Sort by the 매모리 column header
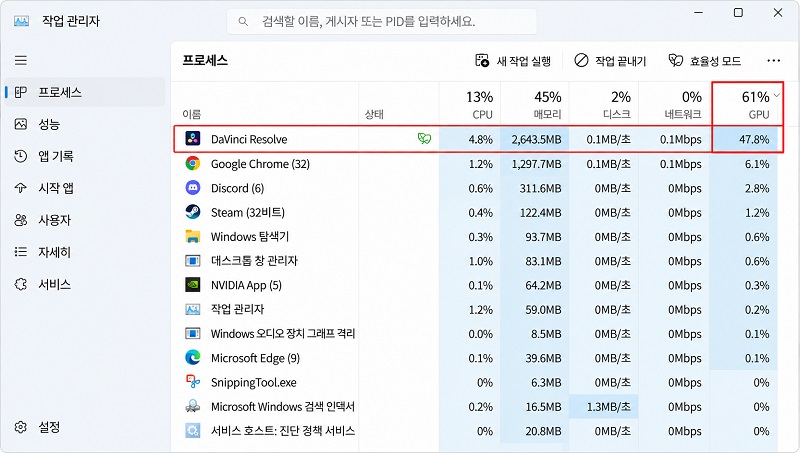Viewport: 800px width, 453px height. 535,104
